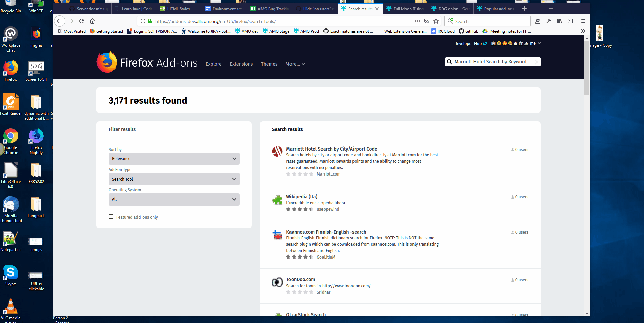
Task: Open Developer Hub link
Action: [470, 43]
